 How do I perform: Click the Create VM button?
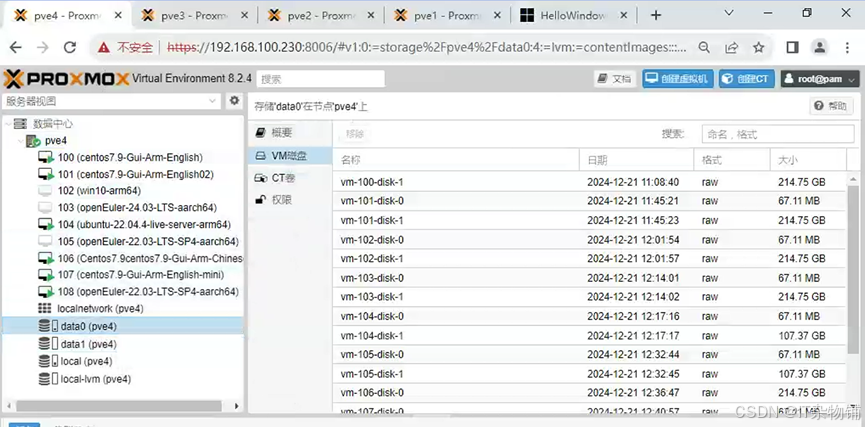coord(677,79)
